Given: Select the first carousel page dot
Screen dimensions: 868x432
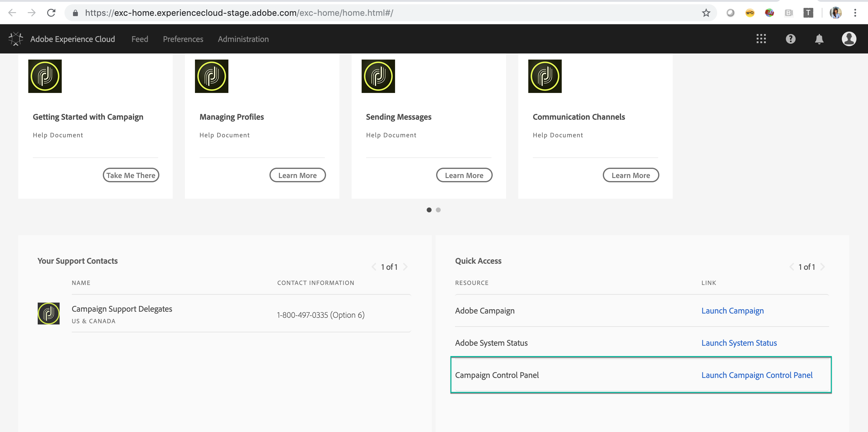Looking at the screenshot, I should point(429,210).
